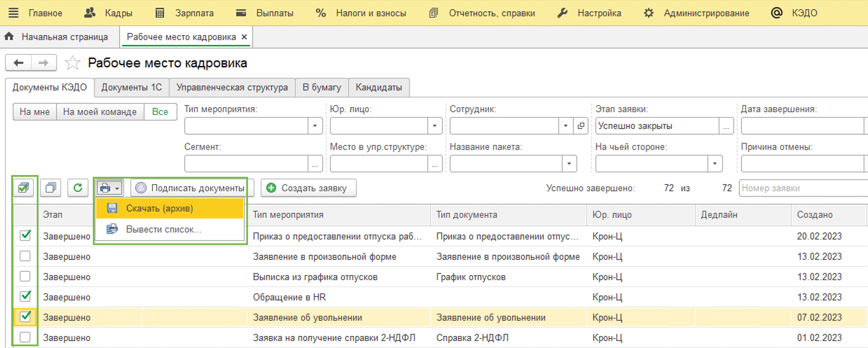Select the Обращение в HR event cell
Viewport: 868px width, 348px height.
coord(339,297)
